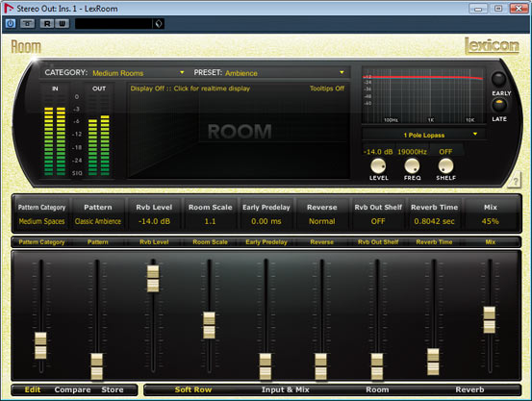
Task: Click Display Off to enable realtime display
Action: pos(190,88)
